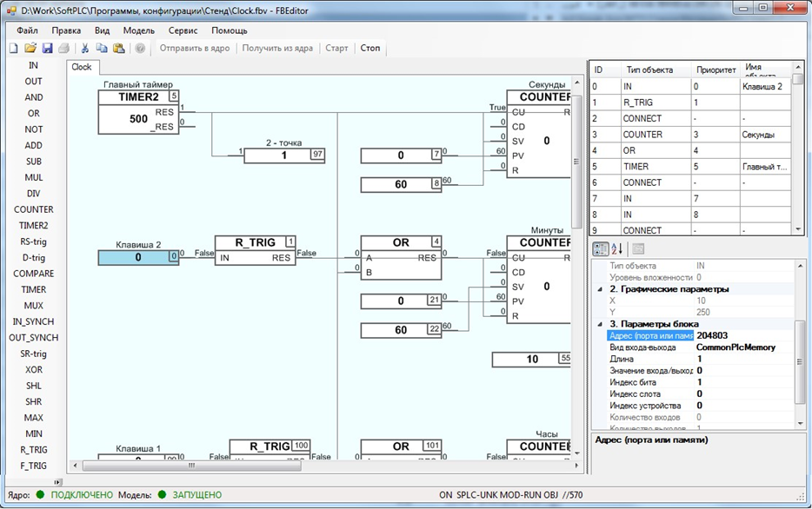
Task: Switch property grid to Categorized view
Action: pyautogui.click(x=600, y=249)
